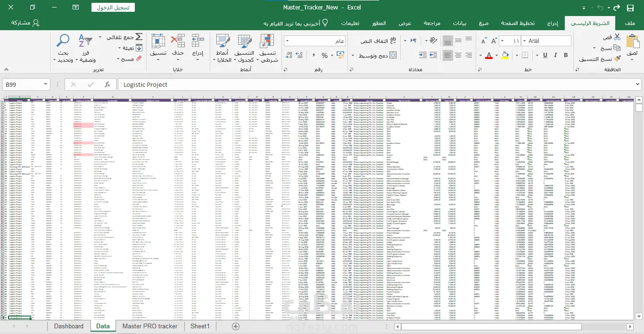
Task: Expand the fill color palette arrow
Action: coord(496,55)
